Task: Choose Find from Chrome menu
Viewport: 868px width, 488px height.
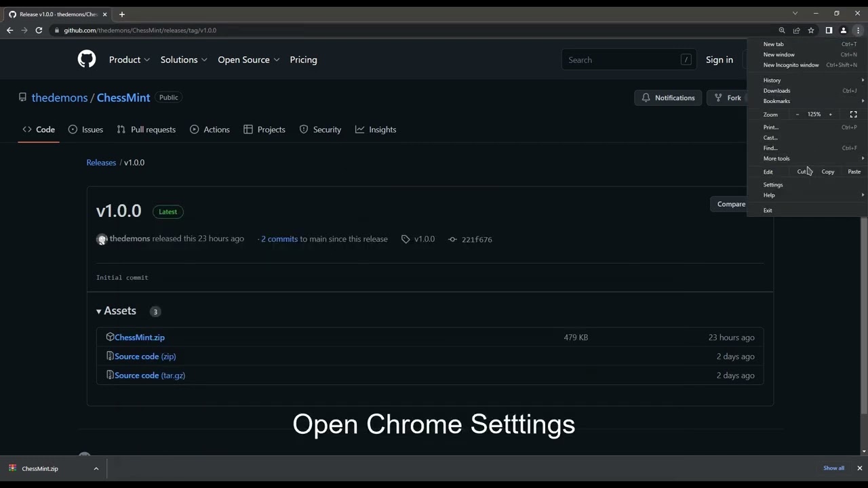Action: click(x=807, y=148)
